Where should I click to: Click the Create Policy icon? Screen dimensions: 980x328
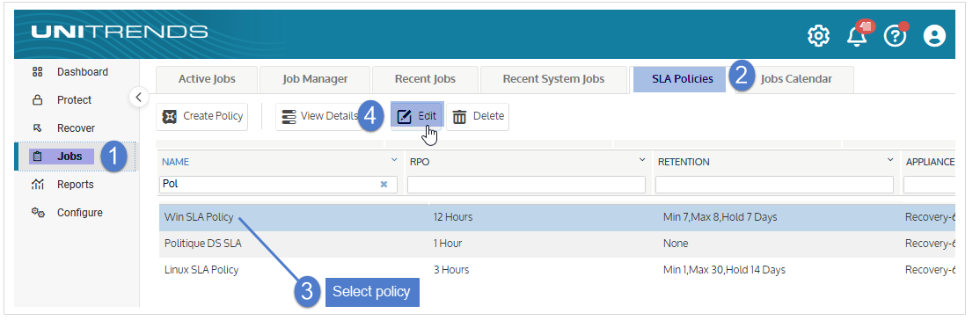coord(170,117)
